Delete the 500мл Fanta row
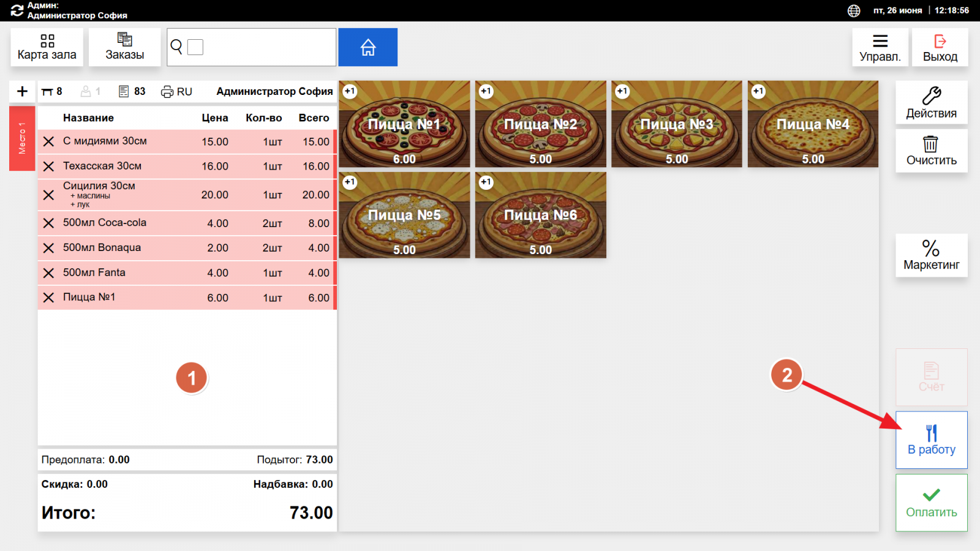This screenshot has height=551, width=980. click(x=49, y=273)
